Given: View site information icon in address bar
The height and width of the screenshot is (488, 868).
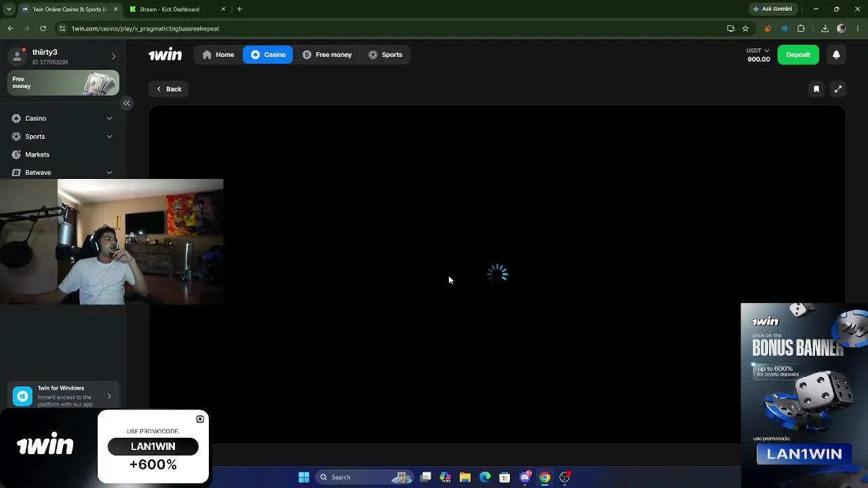Looking at the screenshot, I should click(x=62, y=28).
